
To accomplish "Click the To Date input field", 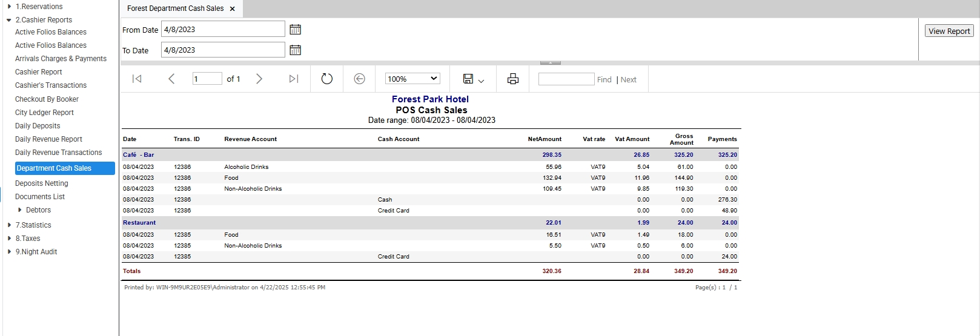I will (x=223, y=50).
